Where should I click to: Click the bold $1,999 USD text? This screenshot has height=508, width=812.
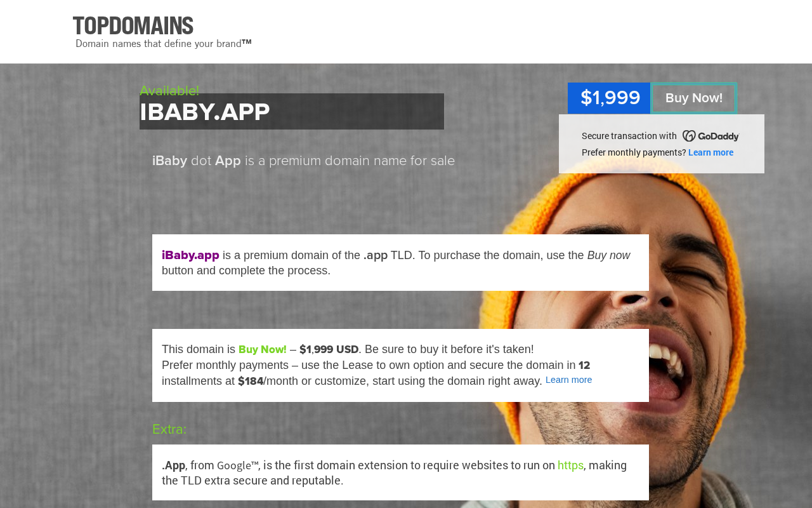pos(329,349)
